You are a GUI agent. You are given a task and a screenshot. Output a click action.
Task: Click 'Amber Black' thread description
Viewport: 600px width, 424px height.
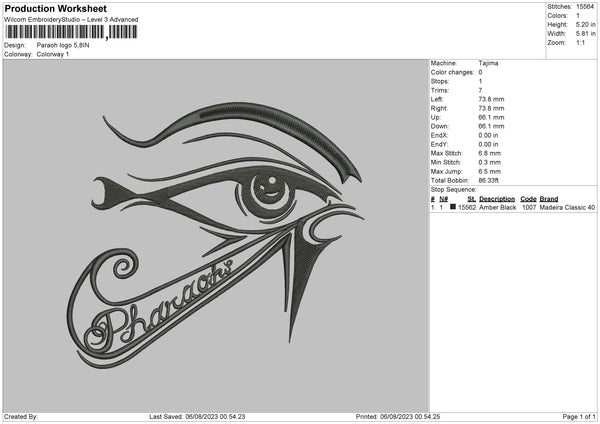pos(497,207)
